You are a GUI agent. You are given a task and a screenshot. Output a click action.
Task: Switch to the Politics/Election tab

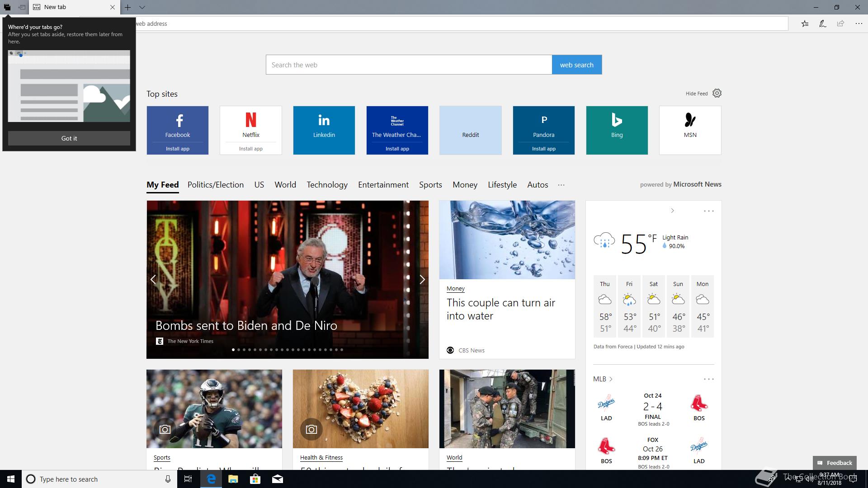coord(216,185)
